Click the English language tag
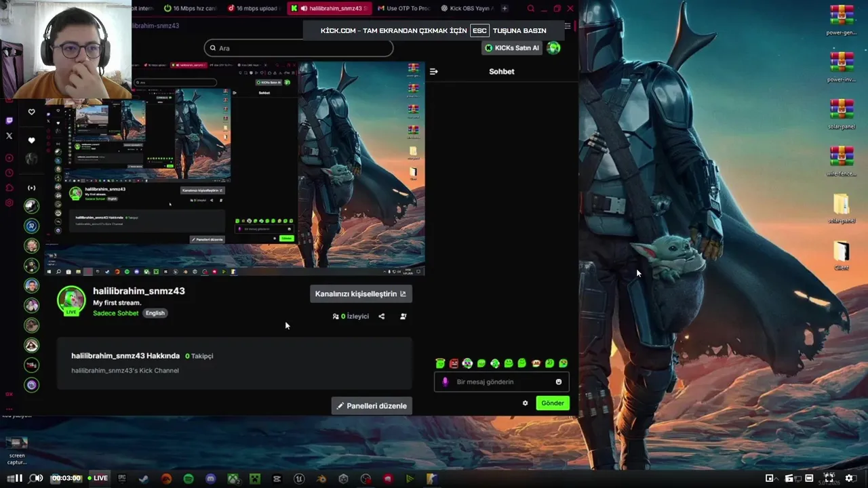This screenshot has width=868, height=488. click(155, 313)
